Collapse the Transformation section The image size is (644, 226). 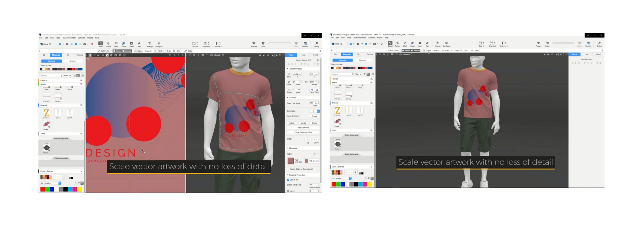288,69
